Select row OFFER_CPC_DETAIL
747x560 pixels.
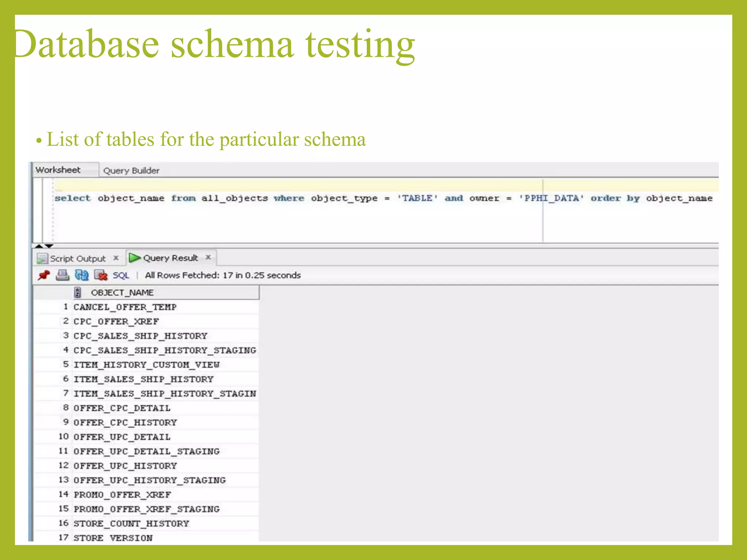point(147,408)
